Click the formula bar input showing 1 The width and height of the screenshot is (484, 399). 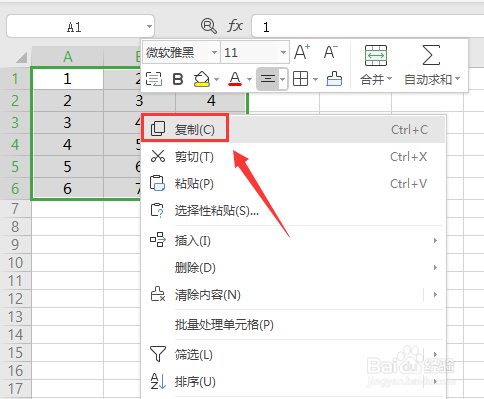(368, 26)
